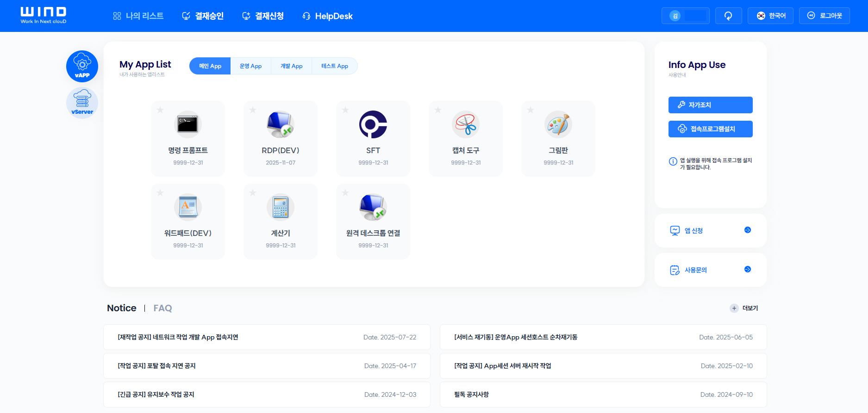The width and height of the screenshot is (868, 413).
Task: Launch the 명령 프롬프트 app
Action: pos(188,124)
